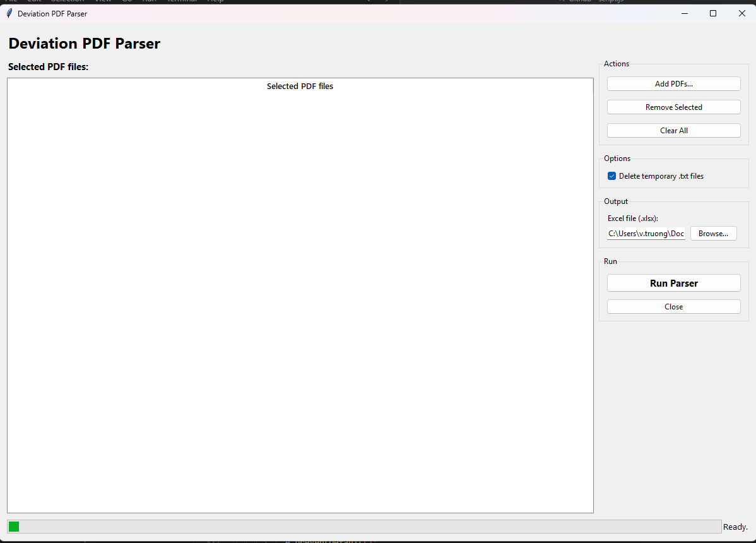
Task: Click the Selected PDF files: label
Action: pyautogui.click(x=48, y=67)
